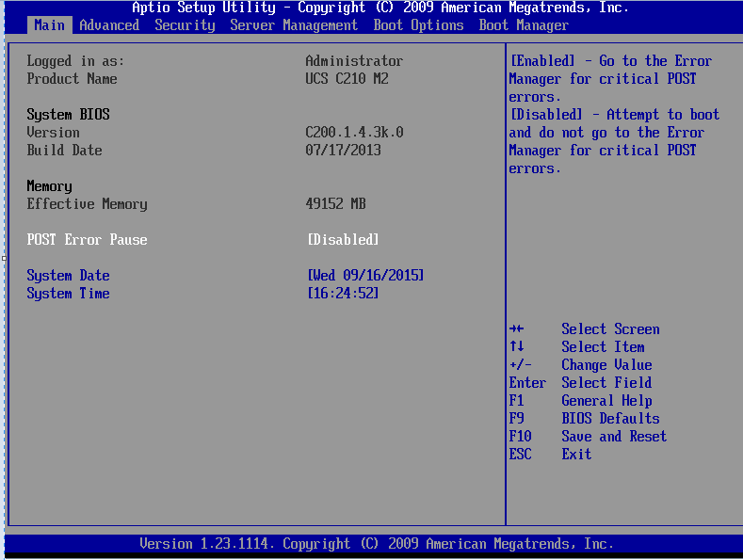Screen dimensions: 743x560
Task: Select the System Time label
Action: [x=68, y=294]
